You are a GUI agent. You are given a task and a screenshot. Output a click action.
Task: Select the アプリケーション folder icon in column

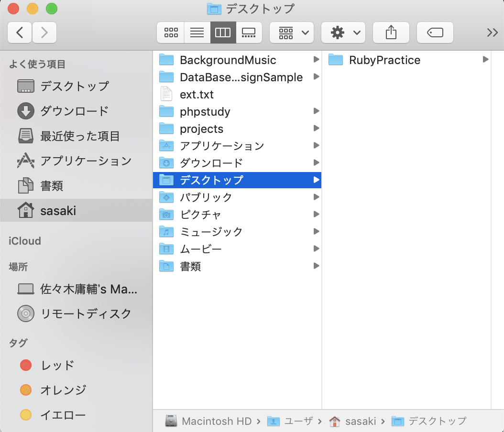[x=166, y=146]
